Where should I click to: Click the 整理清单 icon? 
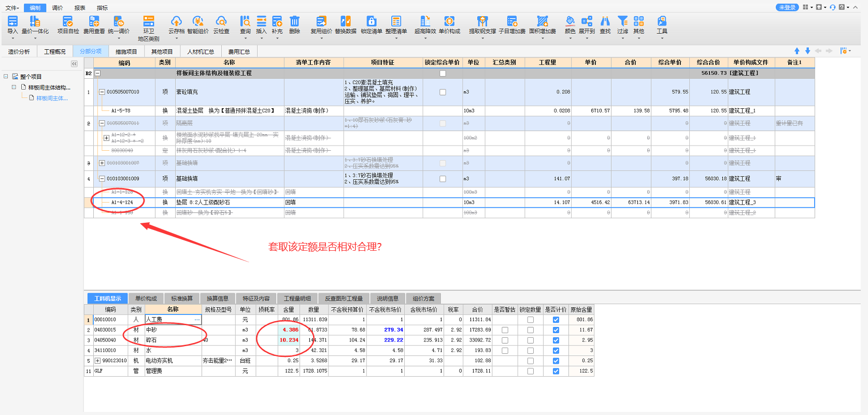click(396, 21)
